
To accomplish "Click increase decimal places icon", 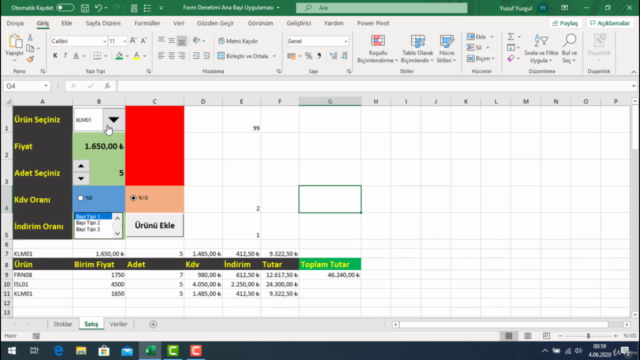I will click(333, 56).
